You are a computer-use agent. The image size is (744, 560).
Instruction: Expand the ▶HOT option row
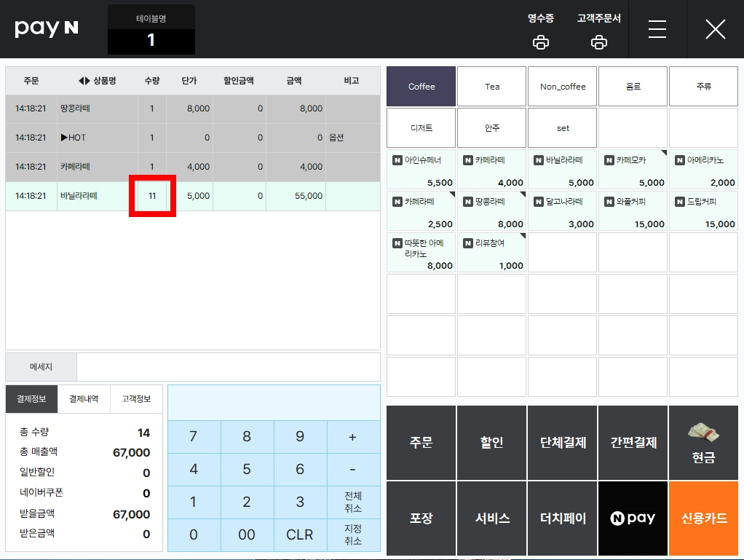click(x=193, y=138)
